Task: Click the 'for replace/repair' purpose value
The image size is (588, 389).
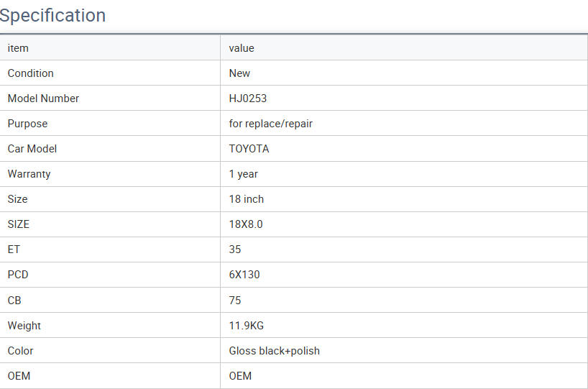Action: tap(271, 124)
